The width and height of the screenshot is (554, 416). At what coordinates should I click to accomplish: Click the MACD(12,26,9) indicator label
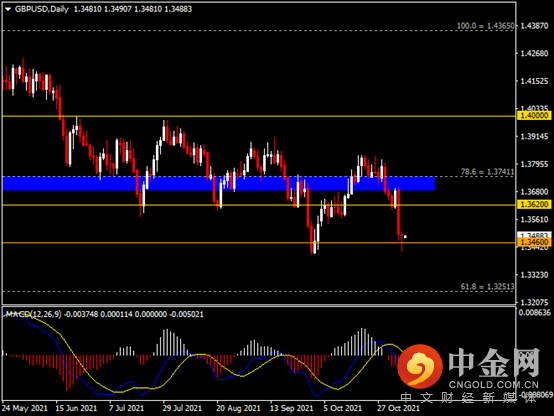coord(34,314)
